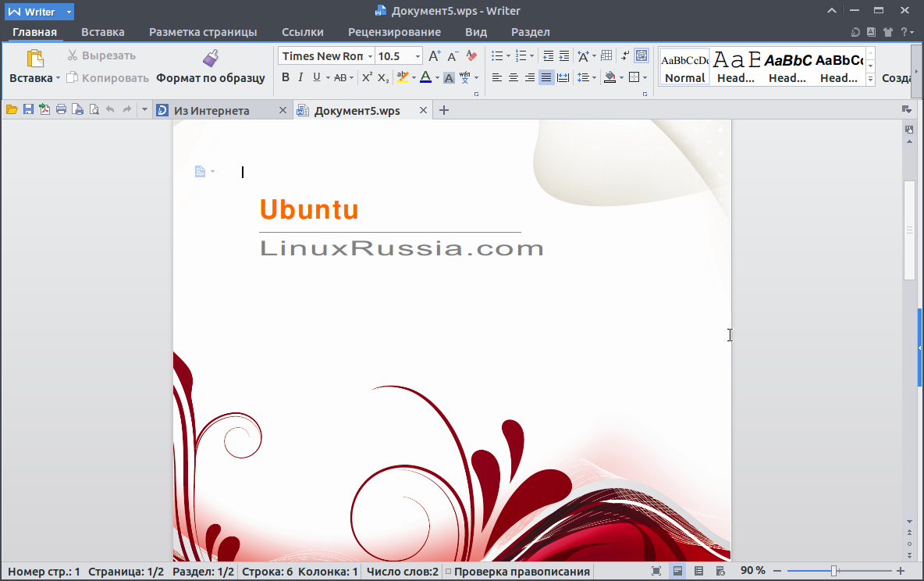This screenshot has width=924, height=581.
Task: Expand quick access toolbar customization arrow
Action: coord(144,109)
